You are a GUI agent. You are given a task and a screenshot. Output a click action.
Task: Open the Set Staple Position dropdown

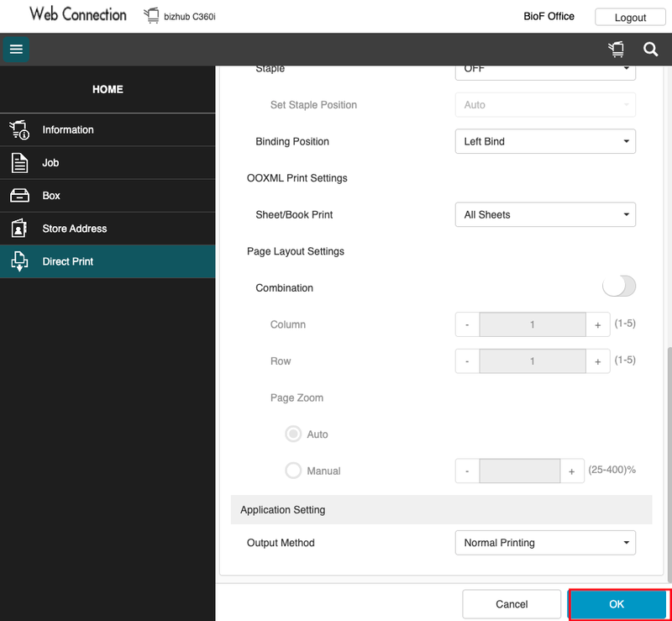(x=545, y=105)
